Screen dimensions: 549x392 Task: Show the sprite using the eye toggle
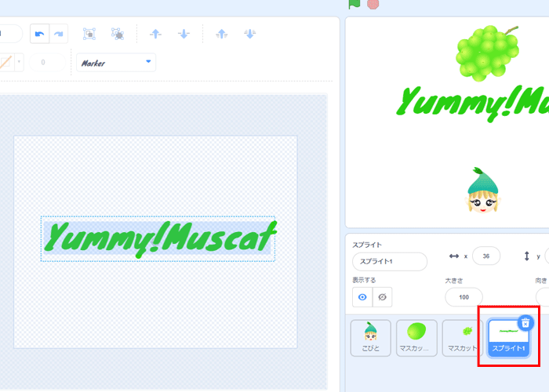click(x=362, y=297)
